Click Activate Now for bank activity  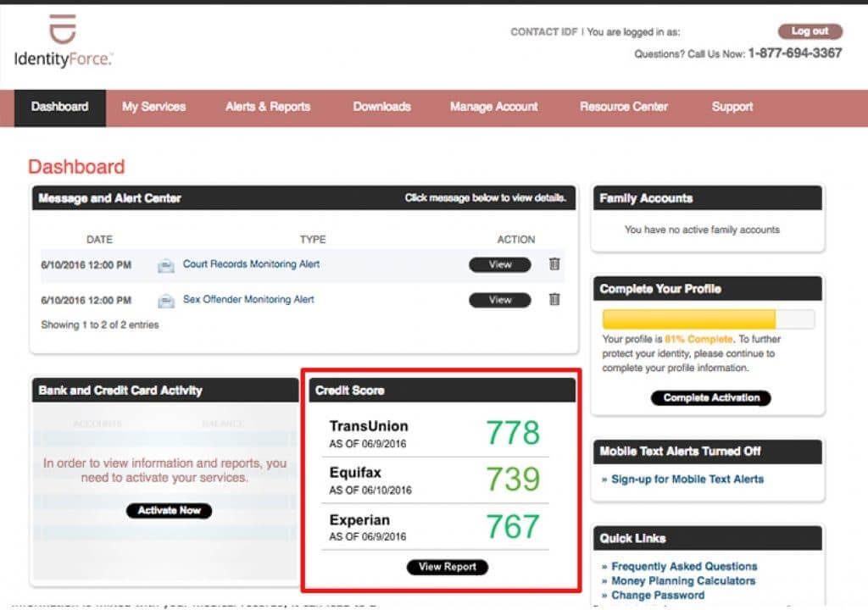coord(169,510)
